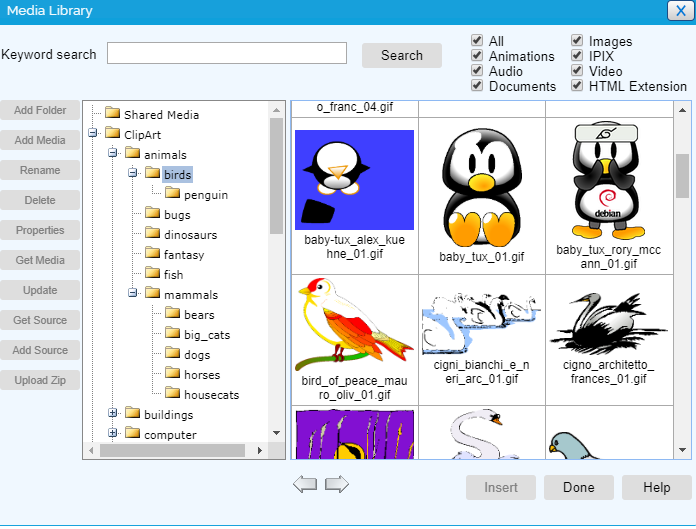Click the Insert button

pyautogui.click(x=501, y=487)
